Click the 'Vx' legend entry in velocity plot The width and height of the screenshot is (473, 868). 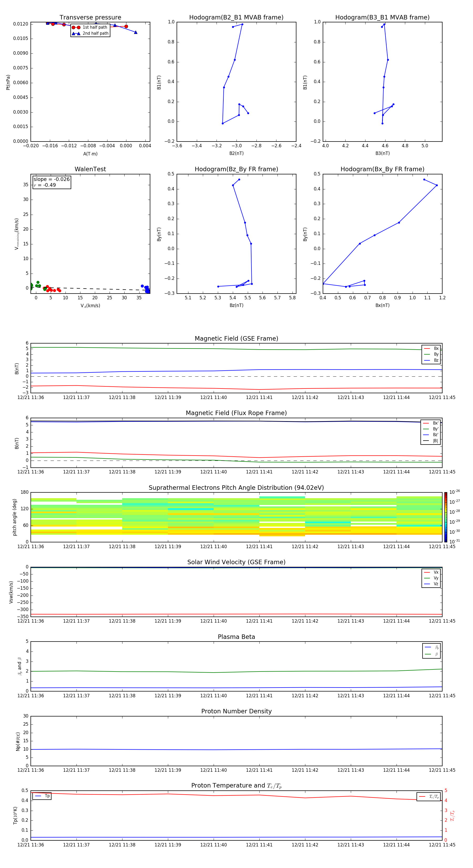431,572
